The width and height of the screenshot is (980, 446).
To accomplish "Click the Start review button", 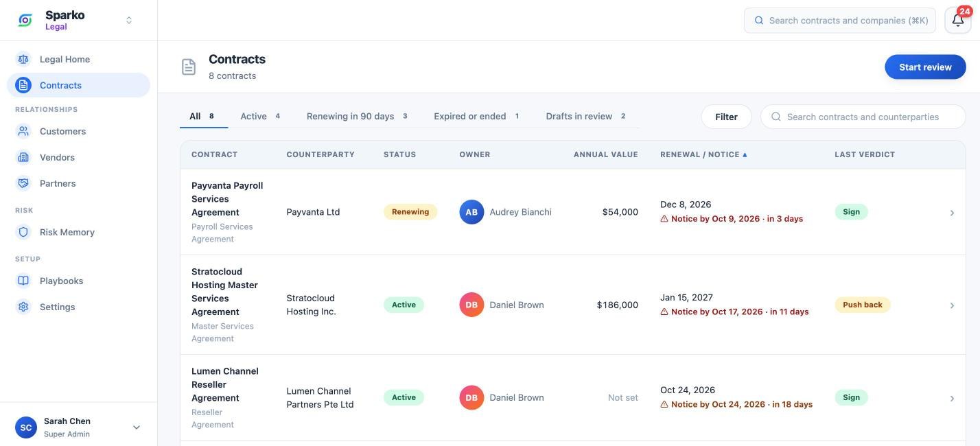I will [x=925, y=67].
